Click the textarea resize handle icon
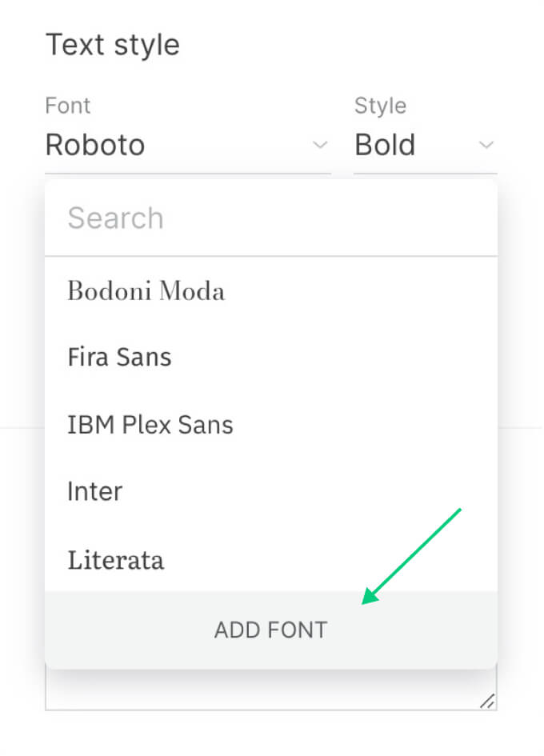Screen dimensions: 544x756 pyautogui.click(x=486, y=701)
